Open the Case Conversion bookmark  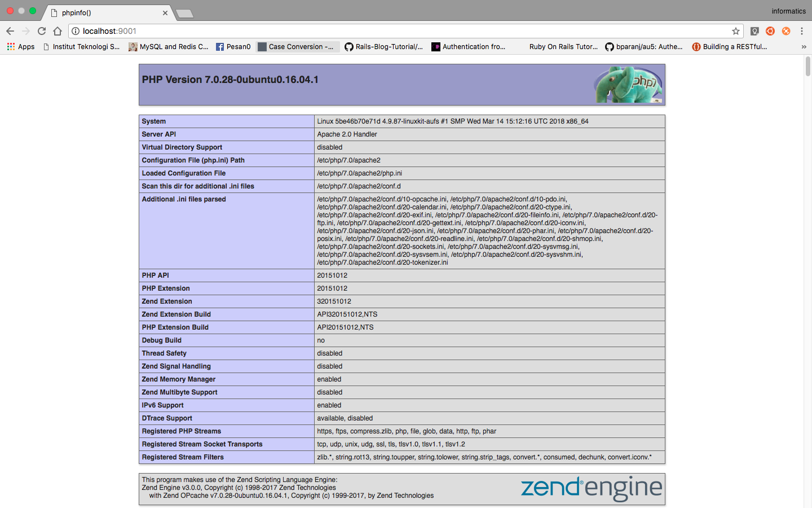click(297, 47)
